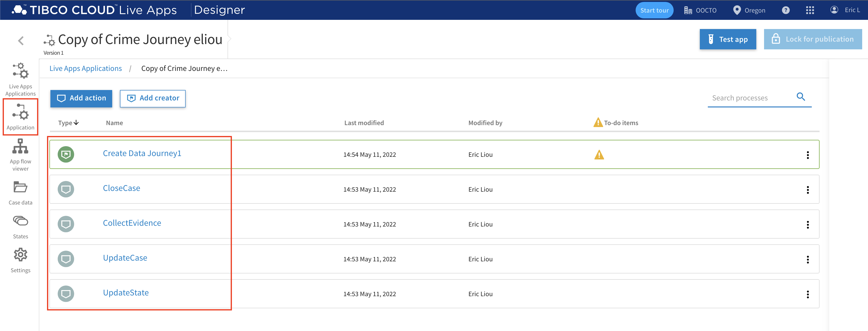868x331 pixels.
Task: Open more options for UpdateCase
Action: coord(807,260)
